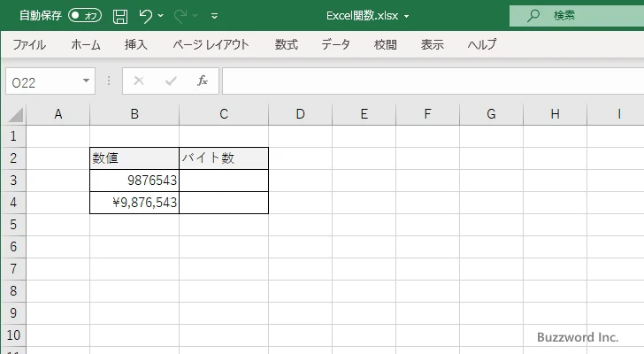Select row 3 header

13,181
